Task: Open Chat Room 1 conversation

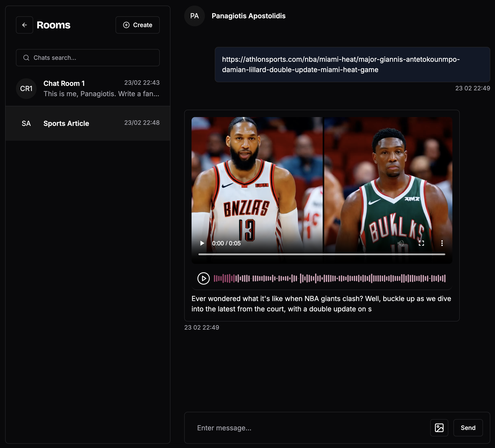Action: point(101,88)
